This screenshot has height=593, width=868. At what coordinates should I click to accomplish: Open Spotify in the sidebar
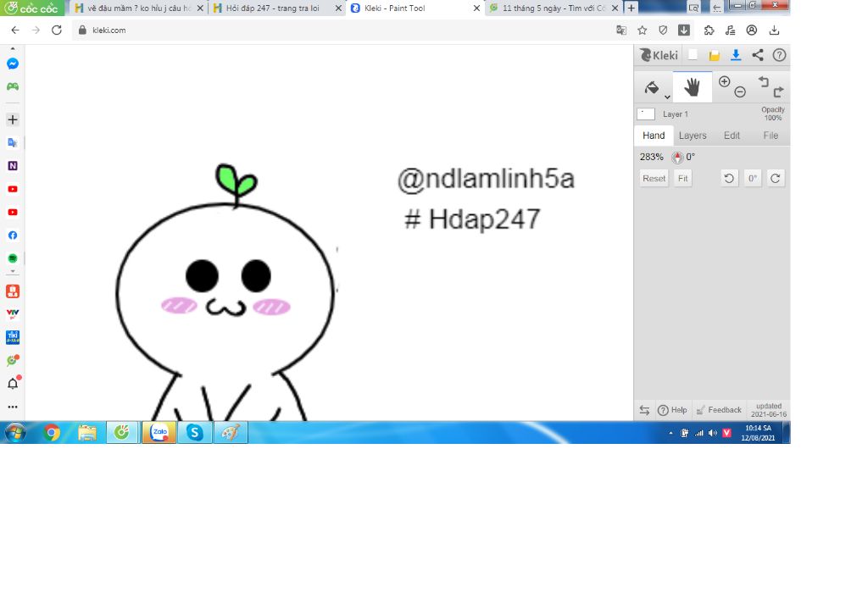click(x=13, y=258)
